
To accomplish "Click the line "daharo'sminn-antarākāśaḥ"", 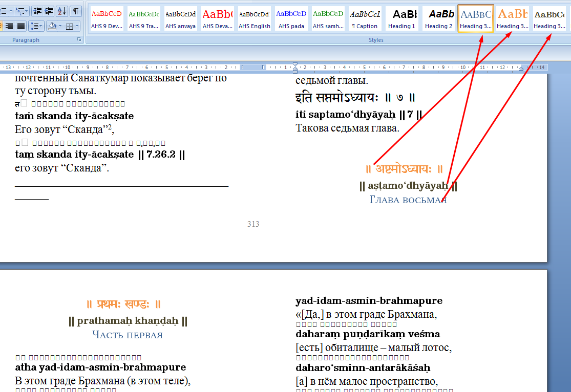I will [363, 368].
